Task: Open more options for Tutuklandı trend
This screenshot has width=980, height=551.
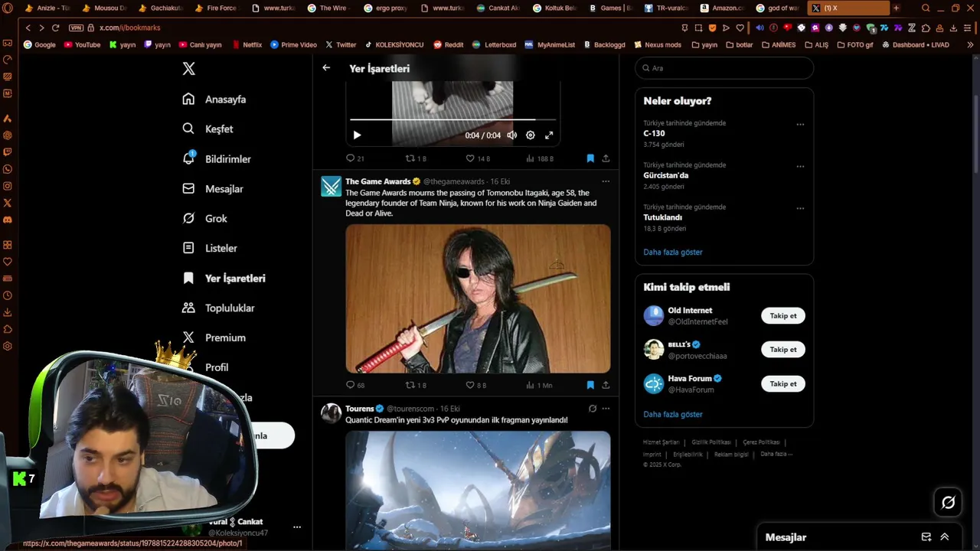Action: (x=800, y=208)
